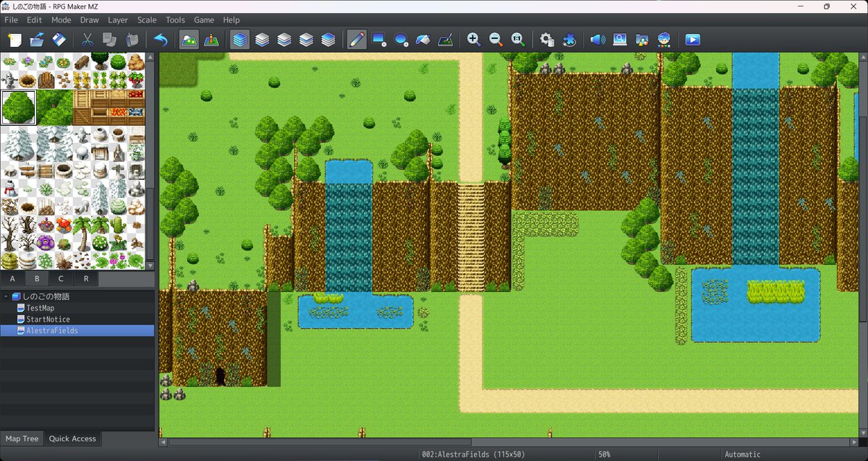868x461 pixels.
Task: Click the Automatic layer status text
Action: tap(742, 454)
